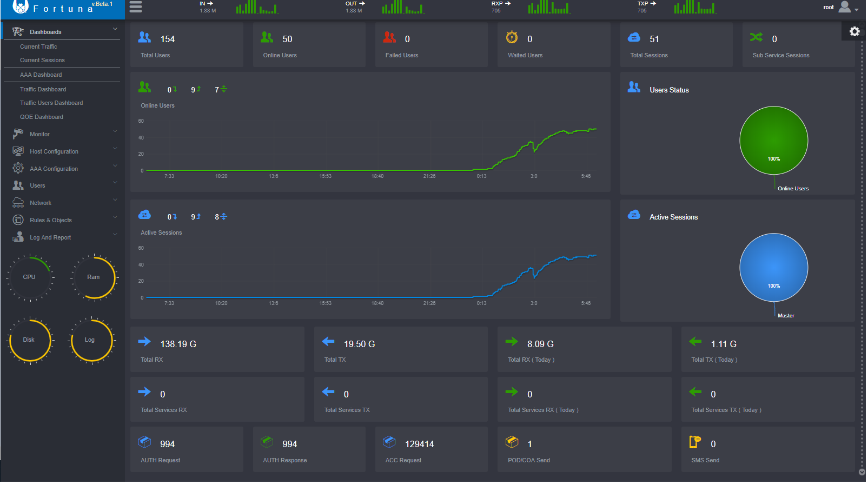Open QOE Dashboard menu item
The image size is (868, 485).
click(42, 117)
